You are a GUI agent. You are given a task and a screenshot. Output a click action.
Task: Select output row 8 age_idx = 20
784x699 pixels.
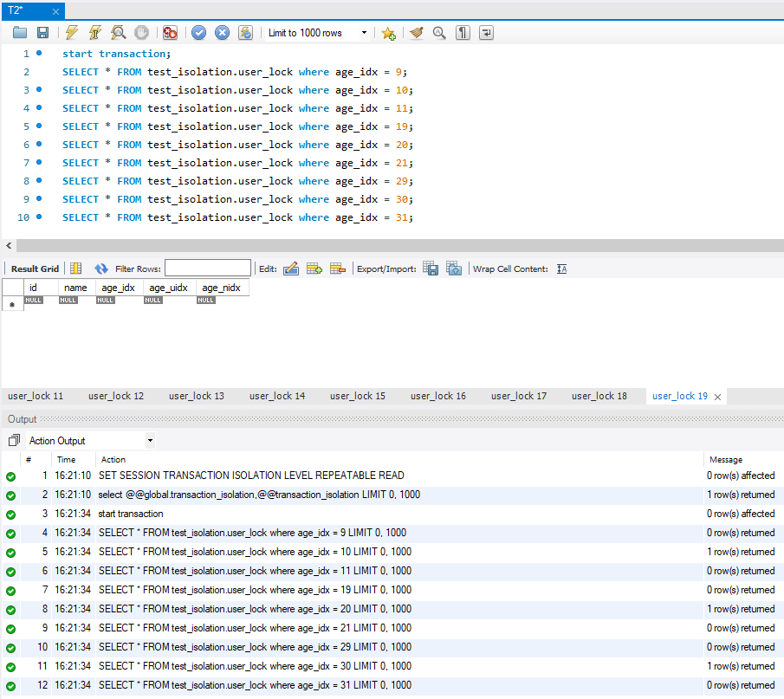393,609
